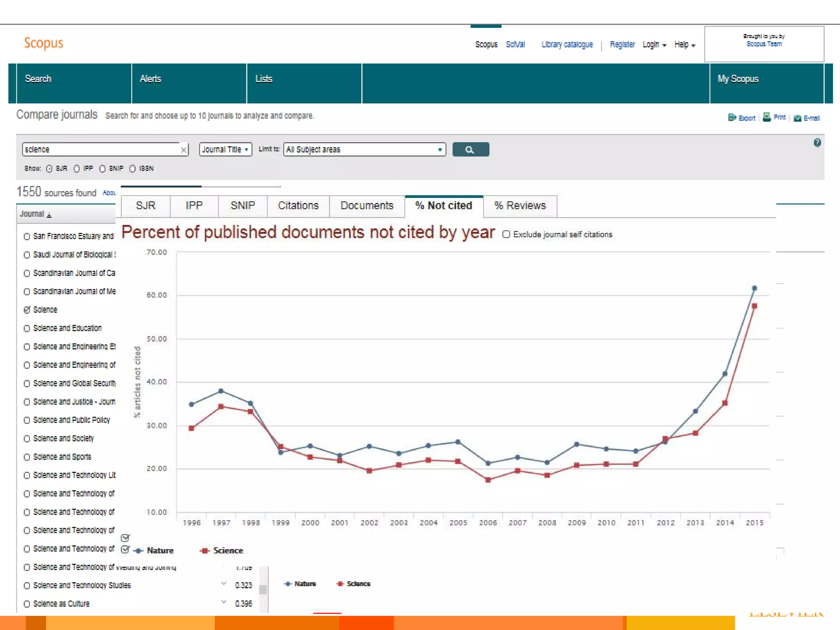Click the Print icon
Image resolution: width=840 pixels, height=630 pixels.
click(x=766, y=117)
